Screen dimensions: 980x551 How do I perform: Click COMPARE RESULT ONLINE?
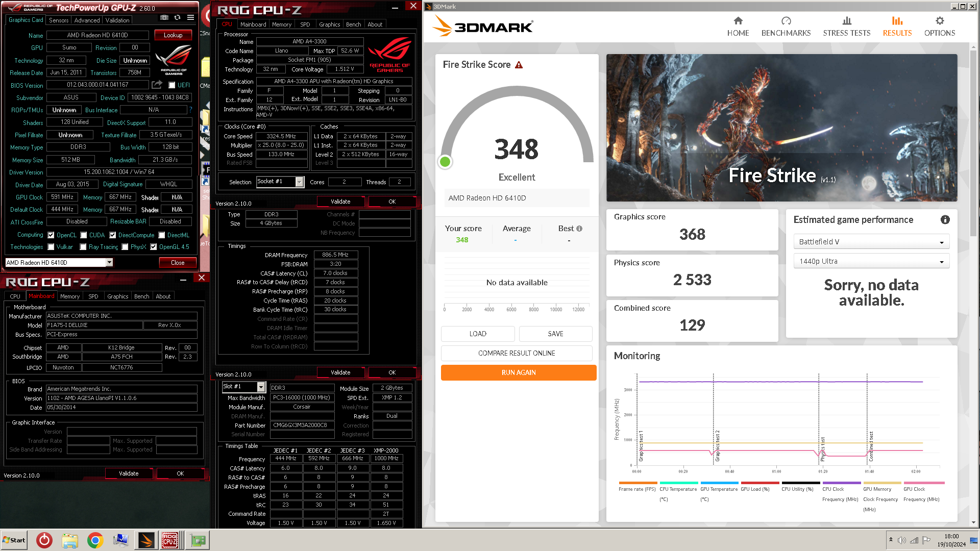click(x=517, y=353)
